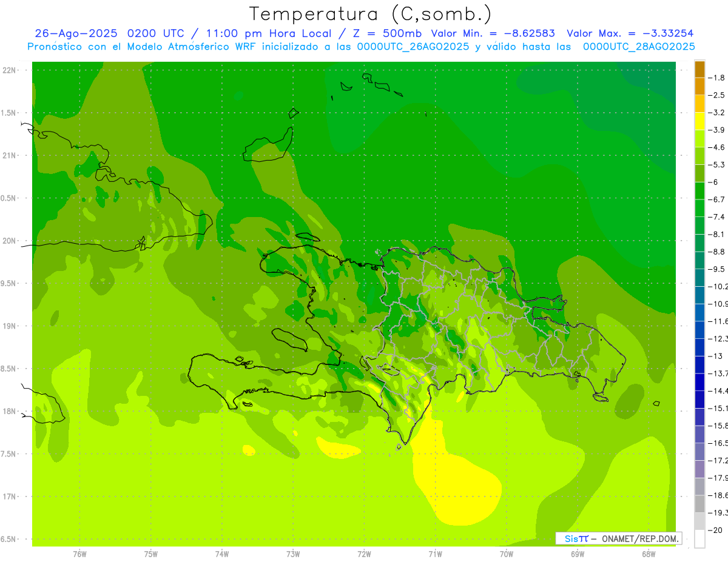Click the 18N latitude axis label

pyautogui.click(x=10, y=411)
